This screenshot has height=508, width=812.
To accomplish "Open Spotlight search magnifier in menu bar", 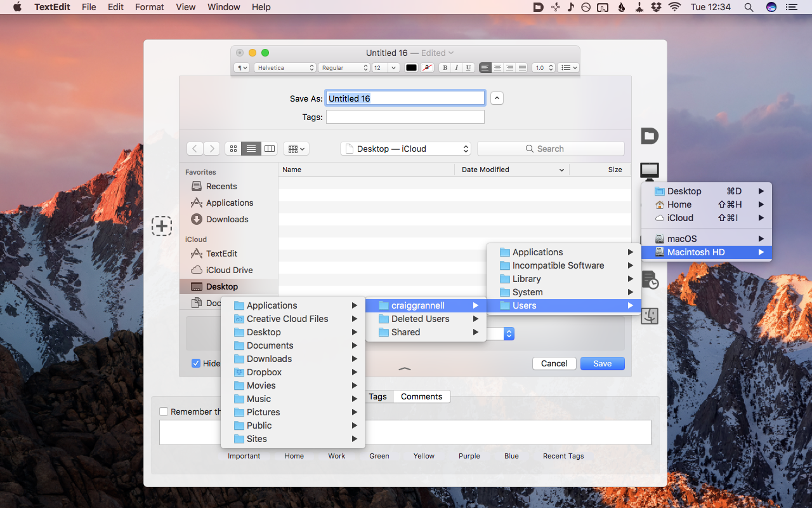I will click(x=749, y=7).
